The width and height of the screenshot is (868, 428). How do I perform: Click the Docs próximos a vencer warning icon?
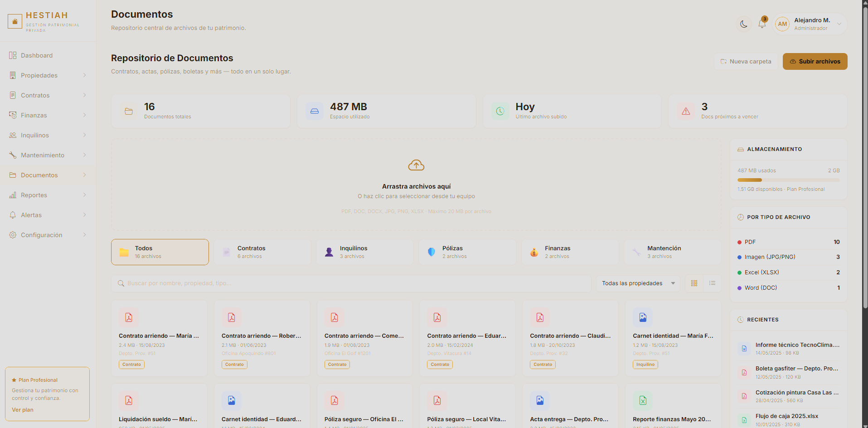(x=686, y=111)
